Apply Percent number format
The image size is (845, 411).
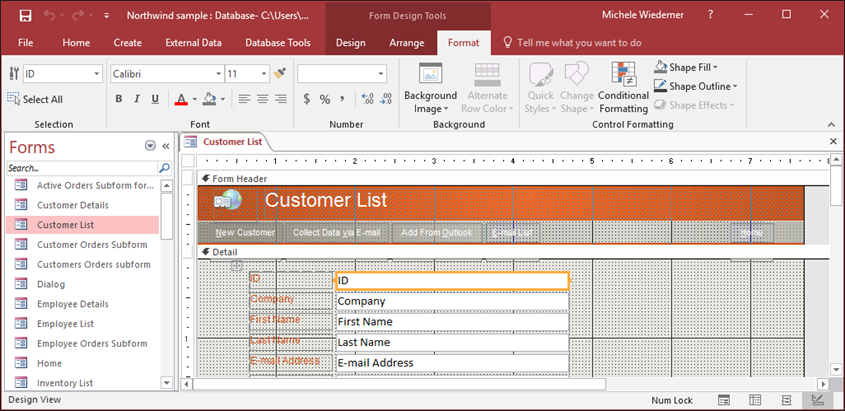click(x=324, y=99)
